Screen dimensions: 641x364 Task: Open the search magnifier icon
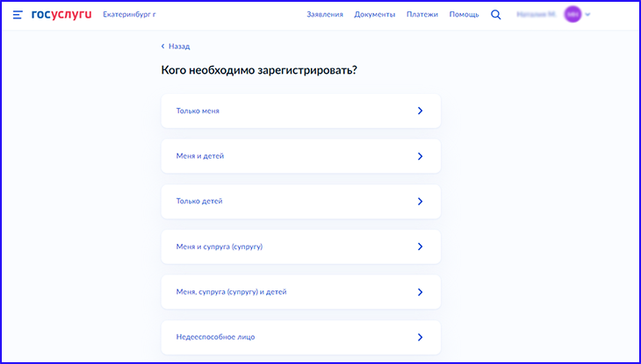tap(496, 15)
